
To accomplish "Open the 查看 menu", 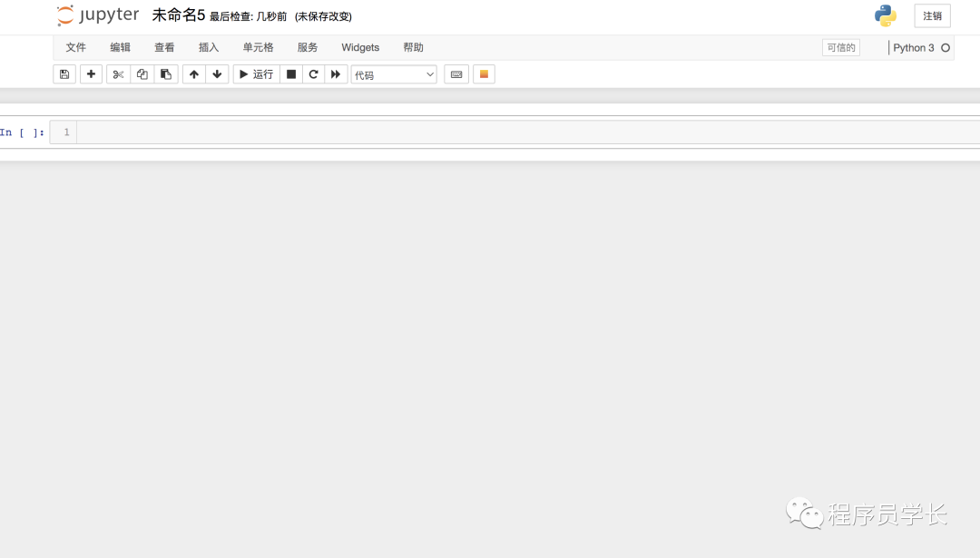I will 164,47.
